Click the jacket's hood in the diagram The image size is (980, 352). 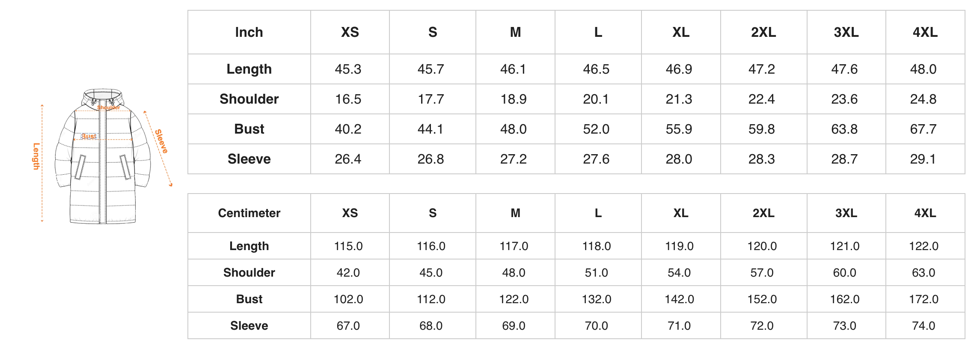tap(103, 97)
